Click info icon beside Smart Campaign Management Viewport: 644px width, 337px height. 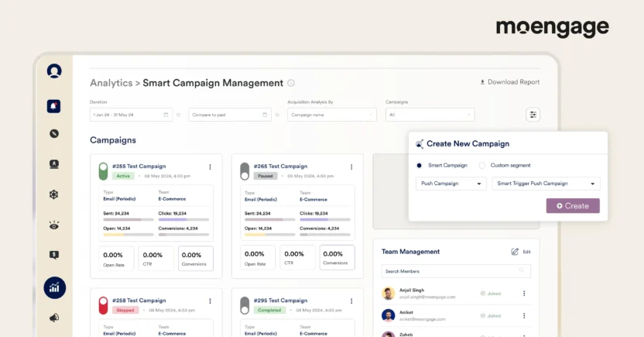tap(291, 83)
